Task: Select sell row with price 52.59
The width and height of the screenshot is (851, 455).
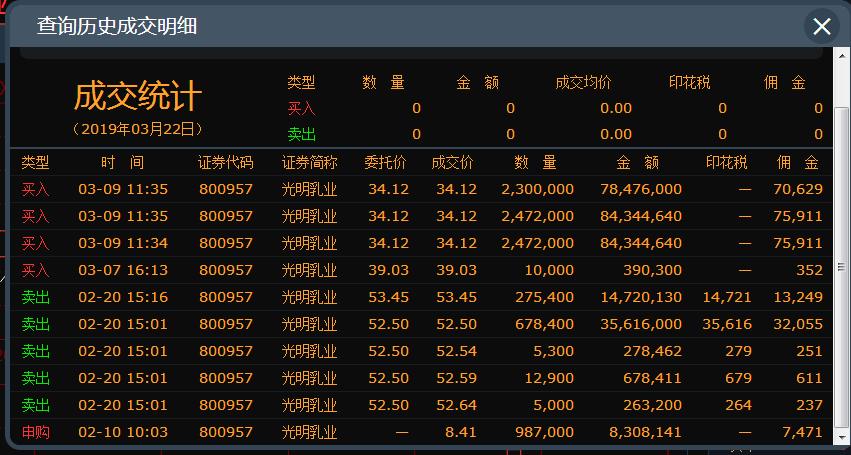Action: [420, 378]
